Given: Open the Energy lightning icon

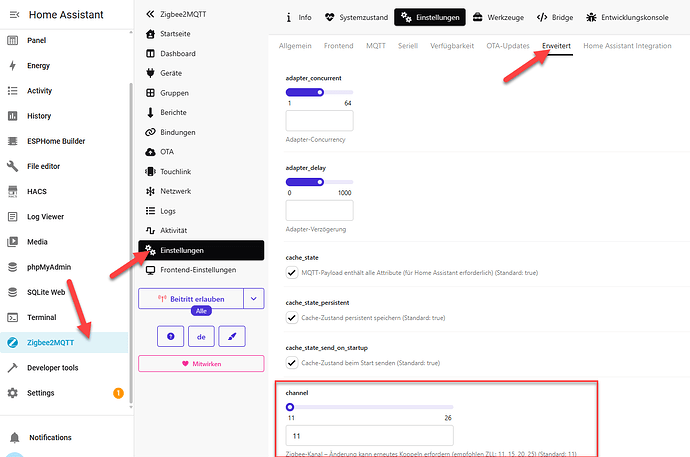Looking at the screenshot, I should tap(13, 66).
